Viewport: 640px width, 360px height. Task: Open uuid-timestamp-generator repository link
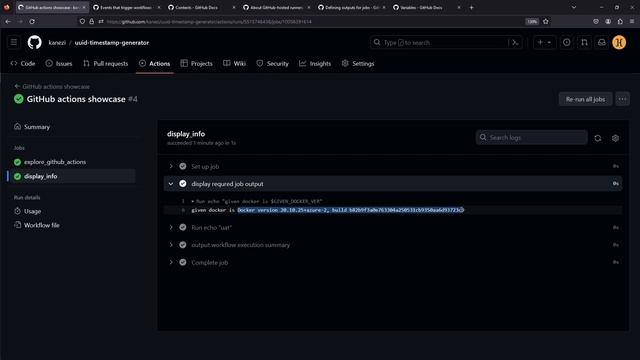tap(111, 42)
